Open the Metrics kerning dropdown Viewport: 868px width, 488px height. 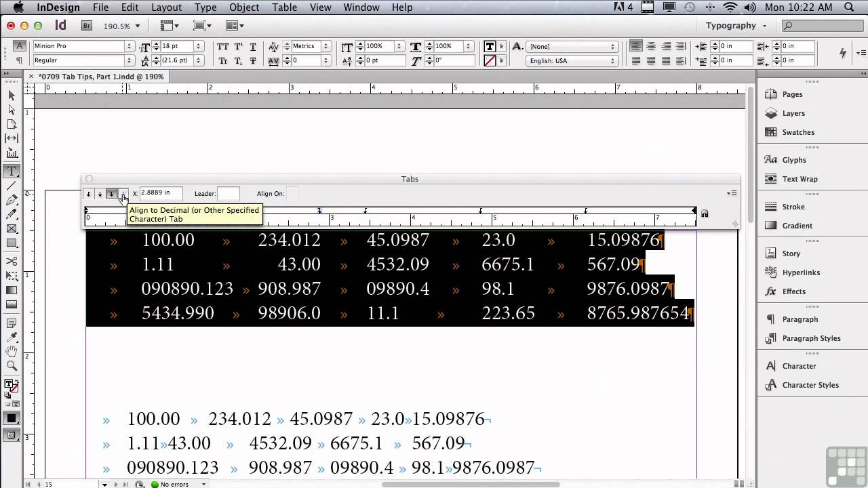click(326, 46)
